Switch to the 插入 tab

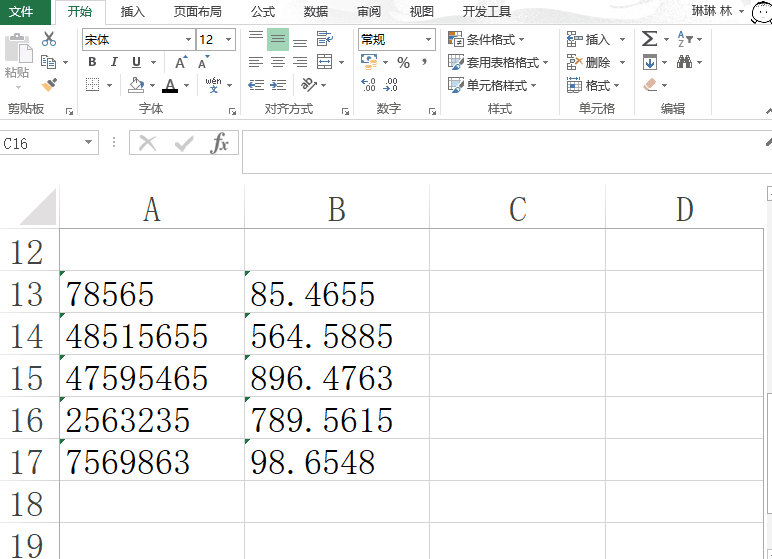132,11
